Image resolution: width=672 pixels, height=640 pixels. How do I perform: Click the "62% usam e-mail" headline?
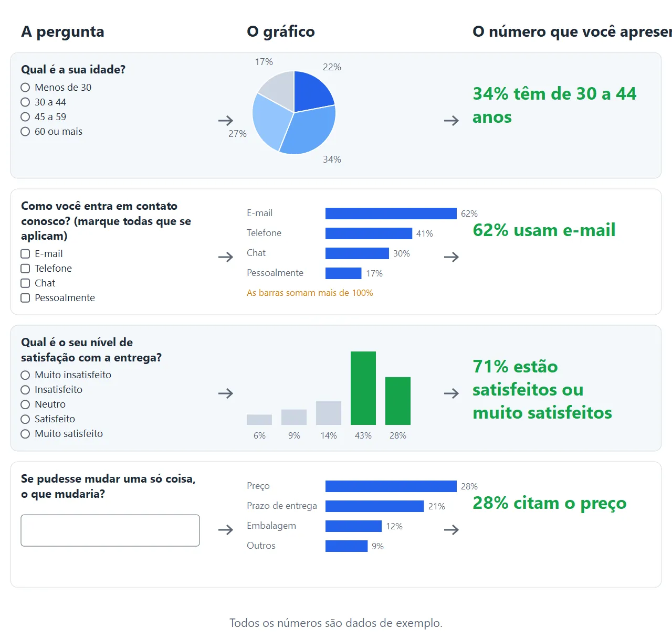tap(544, 230)
